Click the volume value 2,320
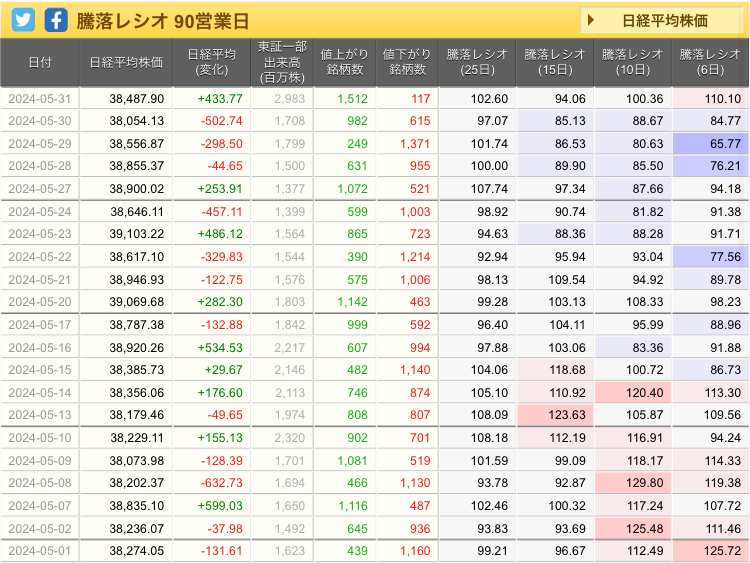 [x=289, y=438]
